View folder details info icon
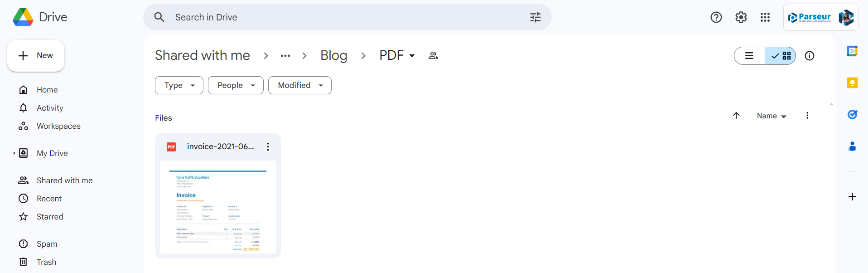The width and height of the screenshot is (868, 273). (810, 56)
